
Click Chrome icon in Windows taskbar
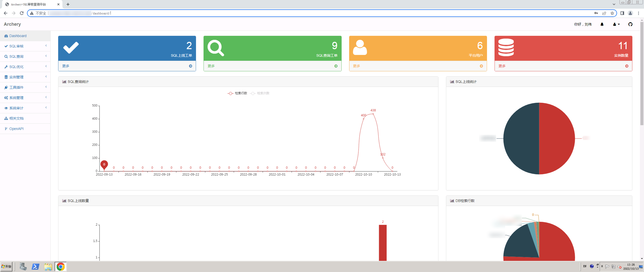(61, 266)
